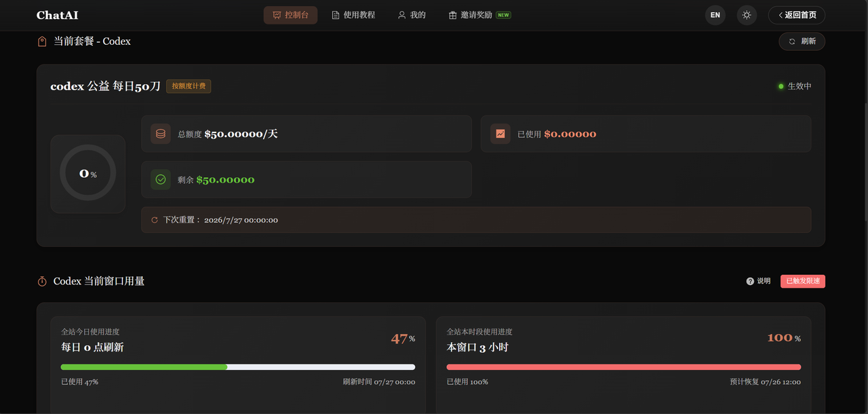The width and height of the screenshot is (868, 414).
Task: Open the 使用教程 tab
Action: 353,15
